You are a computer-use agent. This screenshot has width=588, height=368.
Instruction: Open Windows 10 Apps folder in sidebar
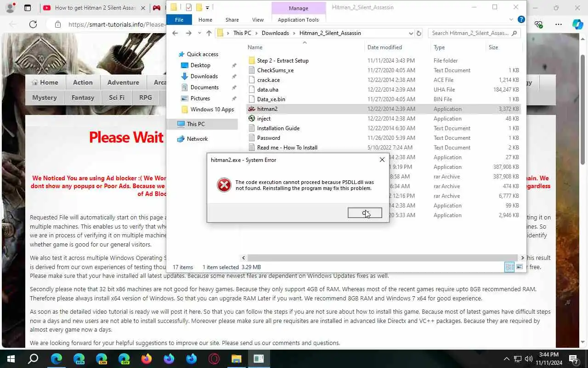pos(212,109)
